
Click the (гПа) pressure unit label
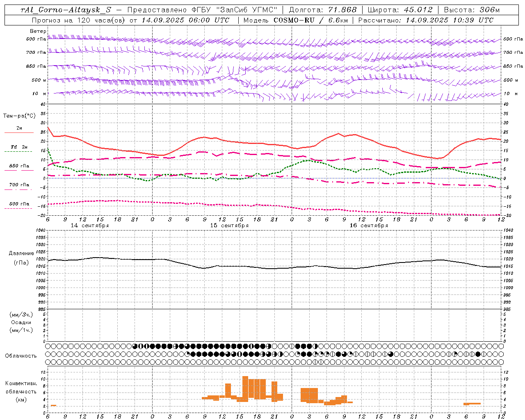(21, 262)
